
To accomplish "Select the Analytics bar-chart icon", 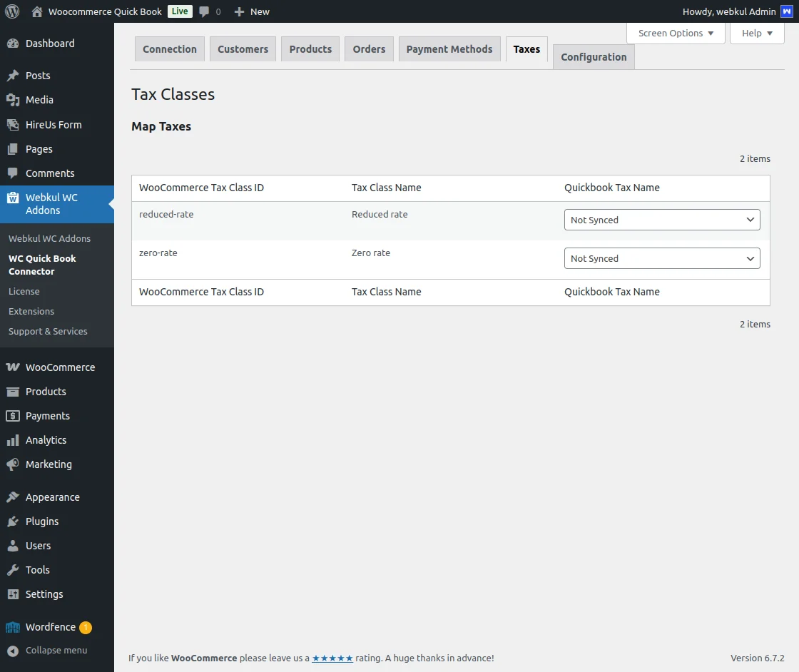I will [x=15, y=439].
